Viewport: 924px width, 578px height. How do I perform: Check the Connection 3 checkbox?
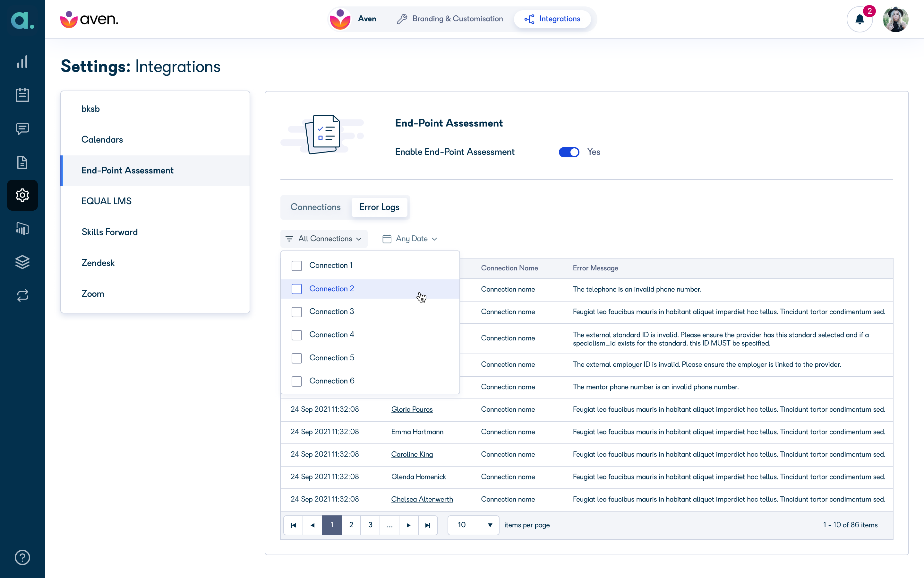(x=297, y=312)
